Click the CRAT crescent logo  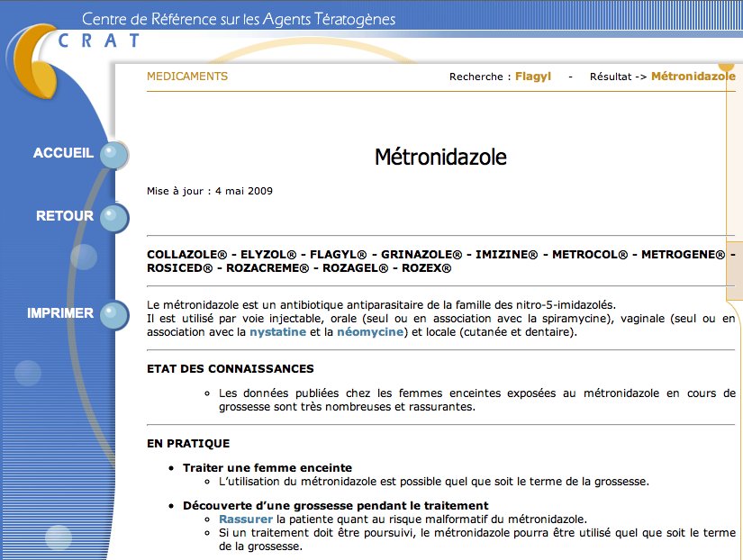coord(35,61)
